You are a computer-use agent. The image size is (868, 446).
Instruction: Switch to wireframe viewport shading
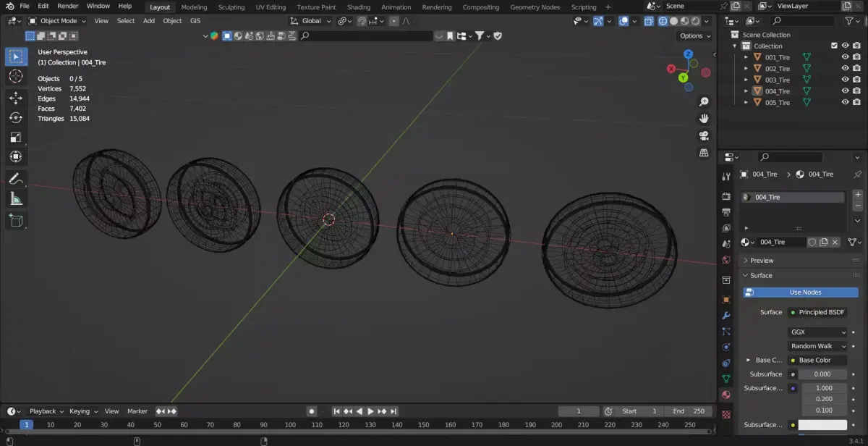tap(663, 21)
